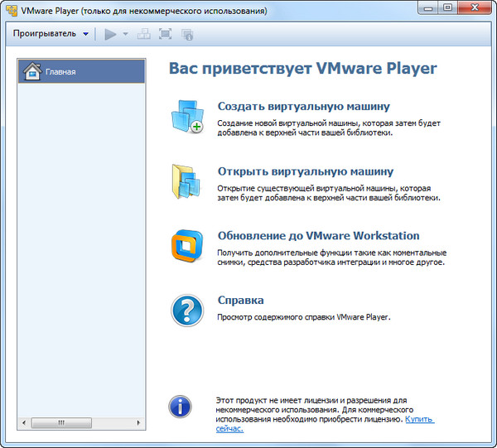This screenshot has height=448, width=497.
Task: Click the 'Вас приветствует VMware Player' heading
Action: coord(303,69)
